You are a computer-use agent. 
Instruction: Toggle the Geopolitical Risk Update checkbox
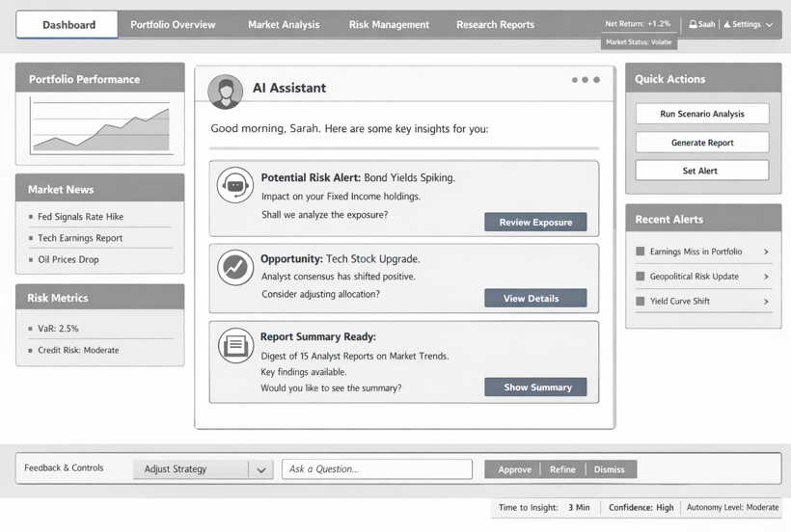[x=640, y=277]
